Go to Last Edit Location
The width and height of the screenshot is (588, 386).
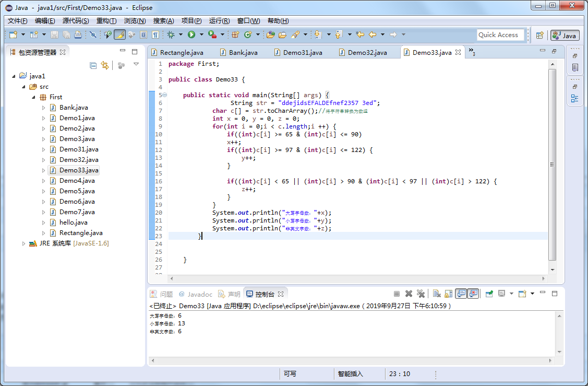tap(360, 34)
